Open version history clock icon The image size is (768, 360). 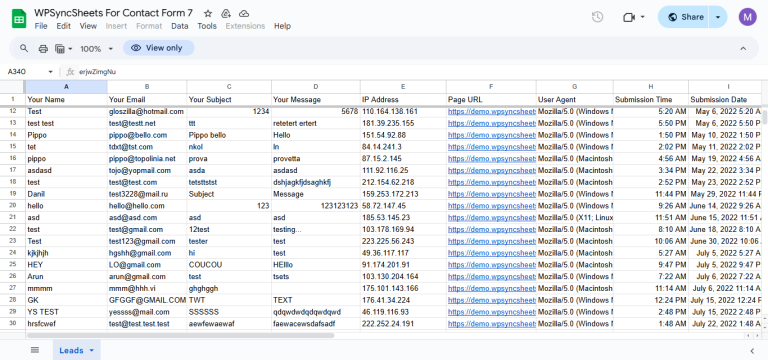click(597, 17)
